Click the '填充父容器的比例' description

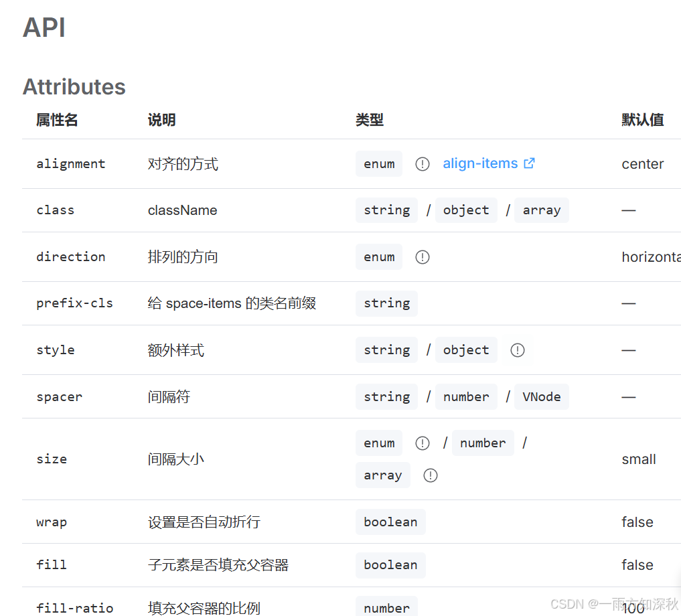[x=204, y=608]
